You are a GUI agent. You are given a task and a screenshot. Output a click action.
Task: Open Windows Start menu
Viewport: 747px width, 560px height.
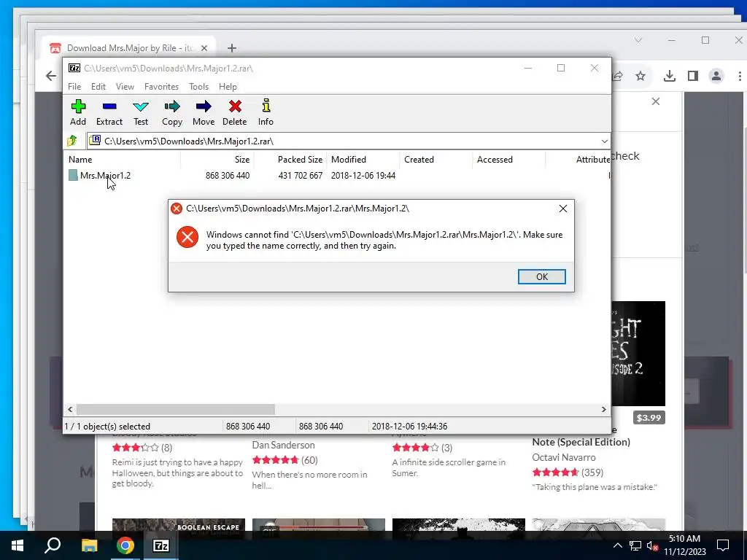coord(18,545)
